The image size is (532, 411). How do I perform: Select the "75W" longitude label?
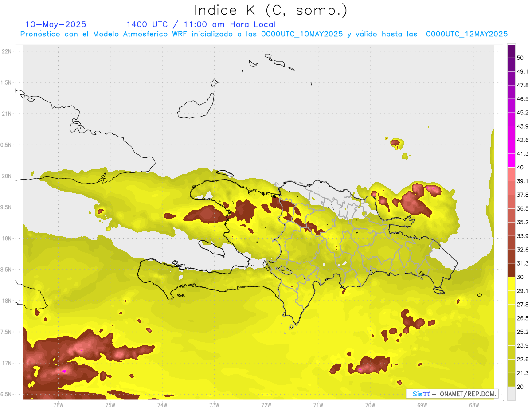[x=110, y=405]
